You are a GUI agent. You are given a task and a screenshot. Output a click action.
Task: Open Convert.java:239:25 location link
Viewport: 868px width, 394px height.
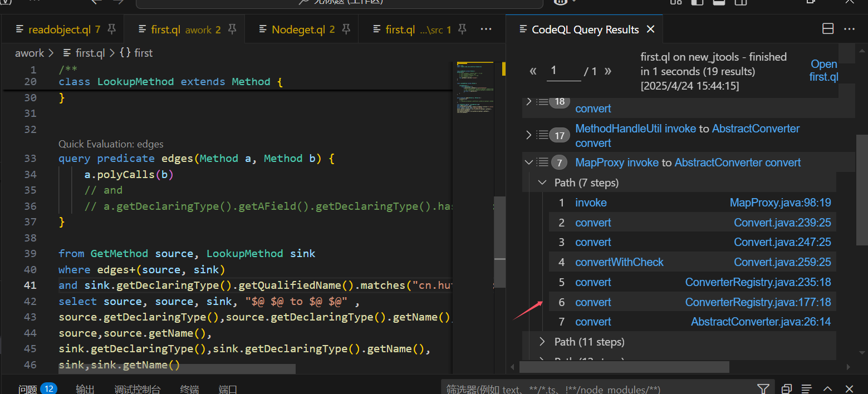point(782,223)
